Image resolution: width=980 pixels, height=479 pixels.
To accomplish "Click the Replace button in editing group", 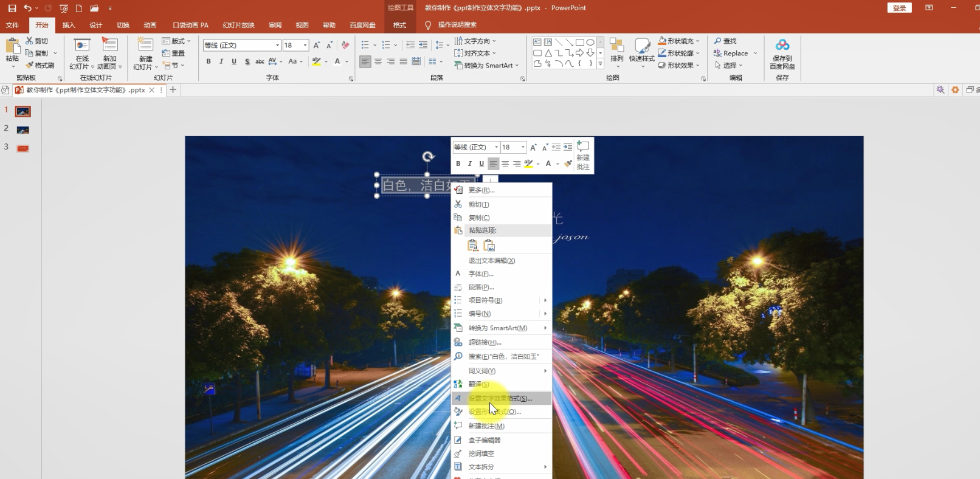I will 731,53.
